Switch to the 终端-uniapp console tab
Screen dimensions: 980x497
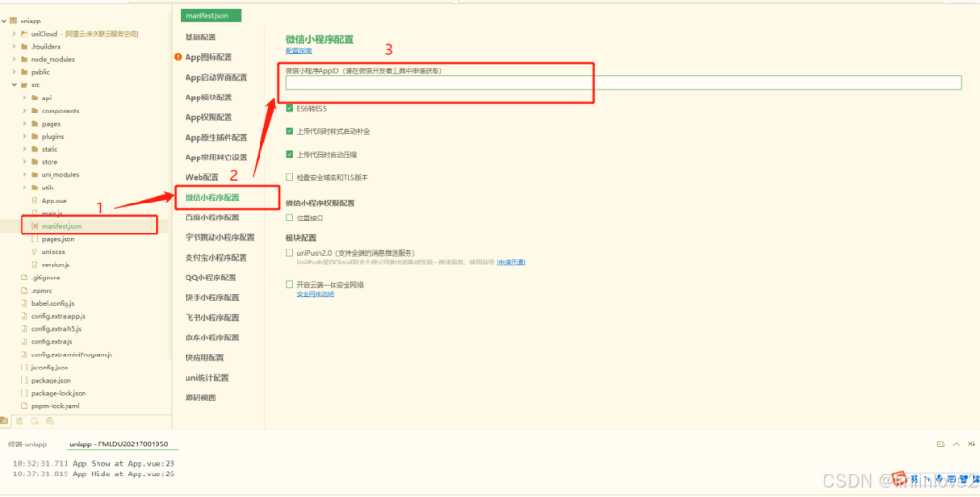tap(27, 444)
